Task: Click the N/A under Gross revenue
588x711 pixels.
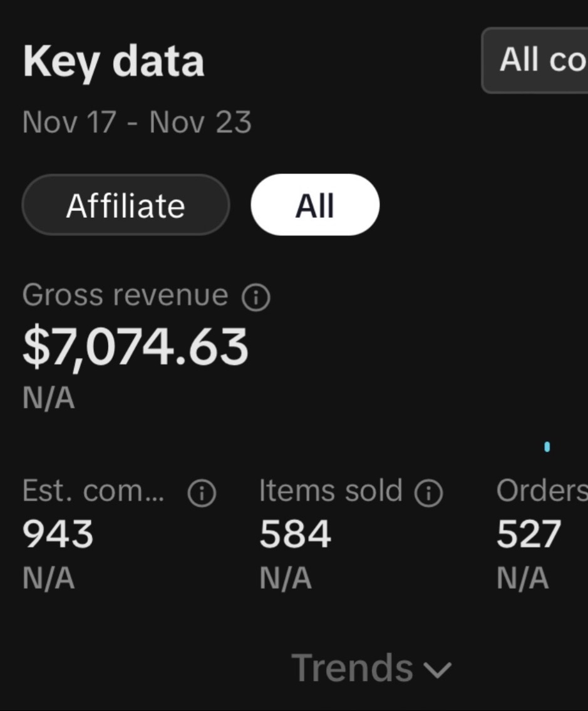Action: pos(49,399)
